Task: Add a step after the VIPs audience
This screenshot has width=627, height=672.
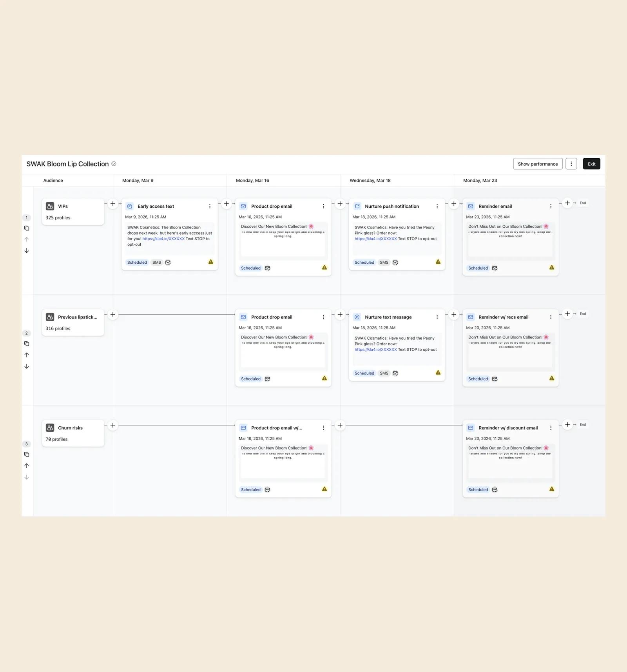Action: tap(113, 204)
